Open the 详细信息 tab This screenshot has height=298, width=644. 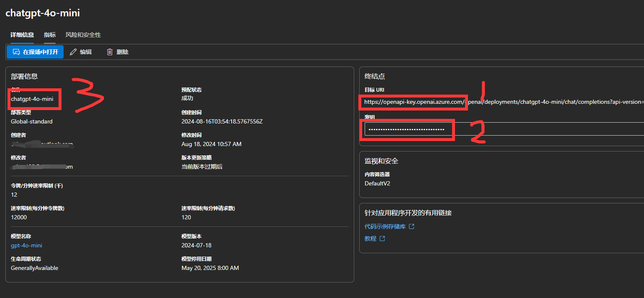[x=22, y=35]
